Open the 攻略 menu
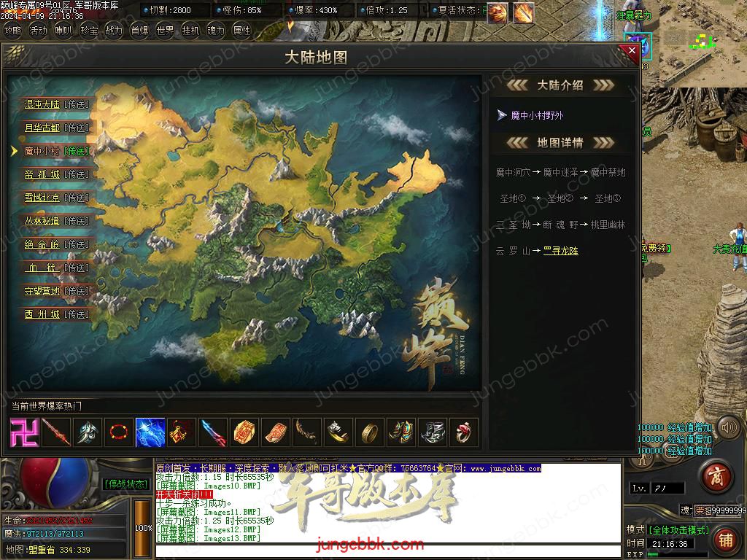 pyautogui.click(x=13, y=31)
